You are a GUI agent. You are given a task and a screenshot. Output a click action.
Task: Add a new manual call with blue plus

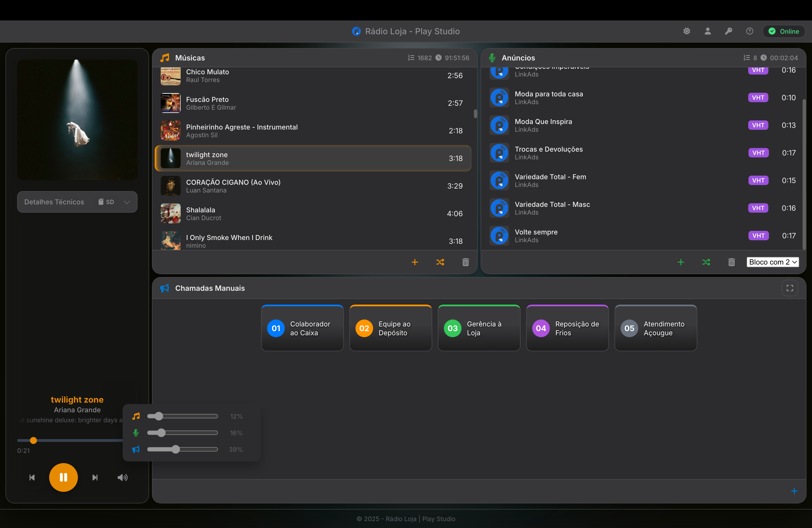(794, 491)
